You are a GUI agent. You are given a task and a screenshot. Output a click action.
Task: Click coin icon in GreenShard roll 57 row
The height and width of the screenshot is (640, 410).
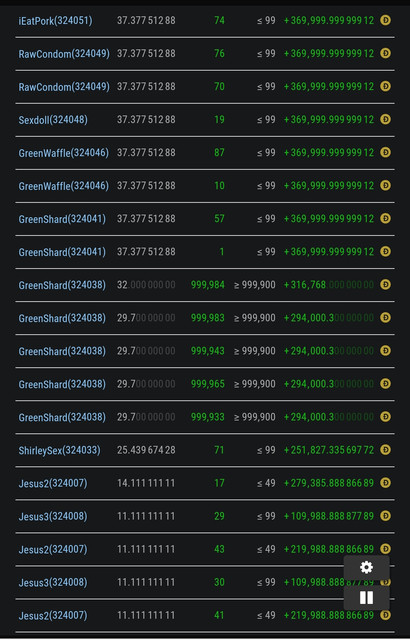[385, 218]
